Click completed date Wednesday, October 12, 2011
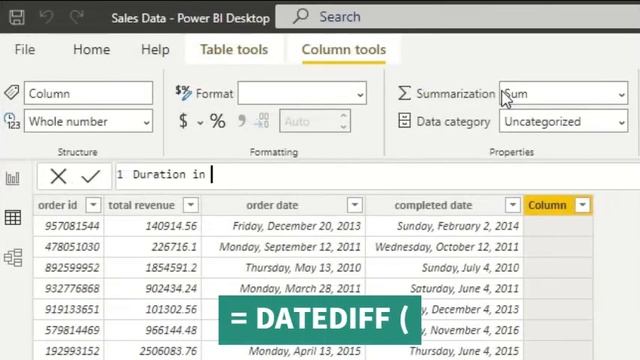The image size is (640, 360). pos(444,247)
